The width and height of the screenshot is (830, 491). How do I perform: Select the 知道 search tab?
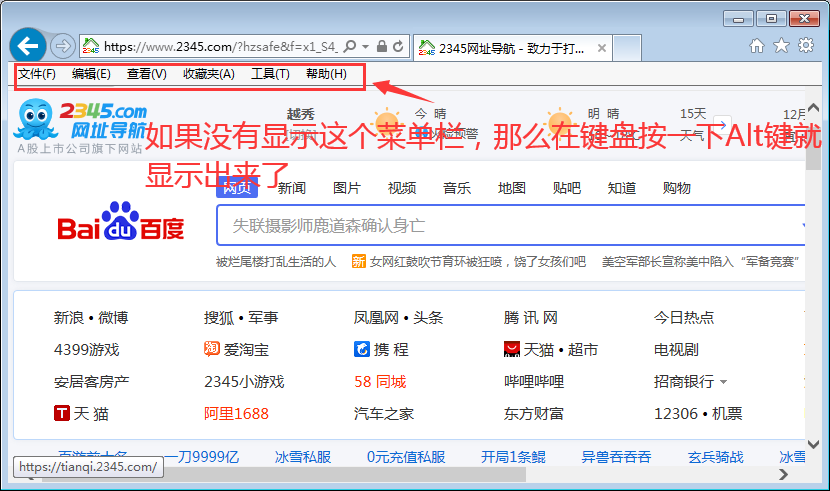(622, 188)
